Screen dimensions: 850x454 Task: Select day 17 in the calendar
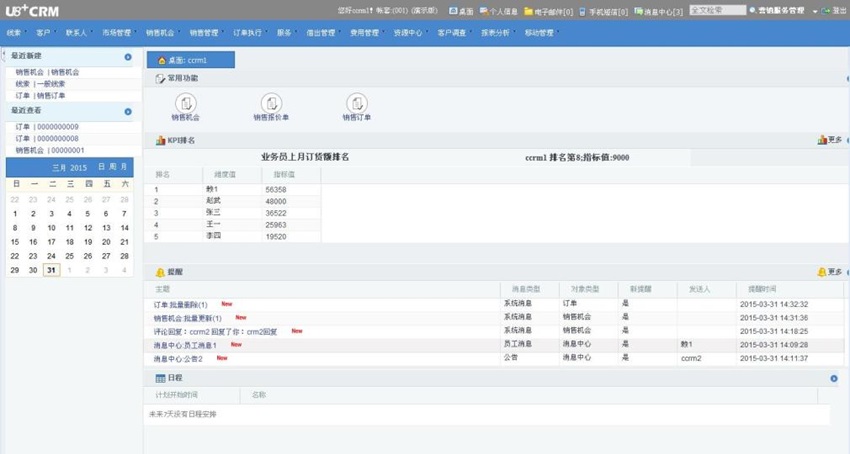(x=51, y=242)
